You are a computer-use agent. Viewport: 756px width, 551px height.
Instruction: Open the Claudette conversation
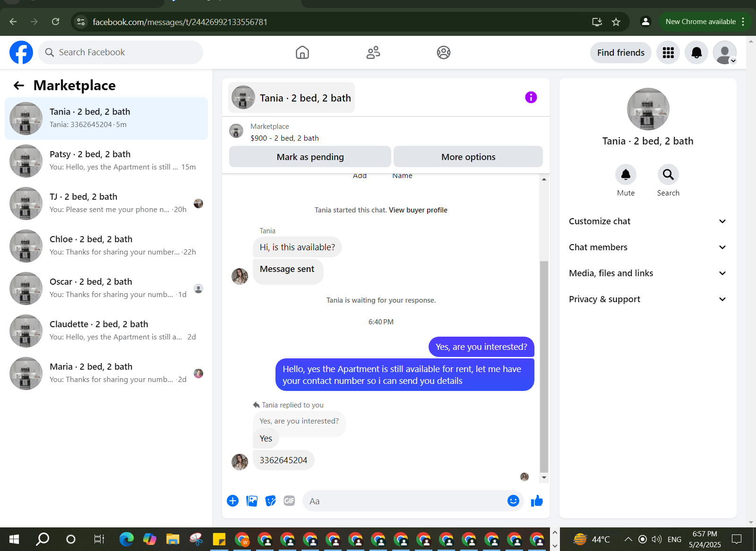point(106,331)
